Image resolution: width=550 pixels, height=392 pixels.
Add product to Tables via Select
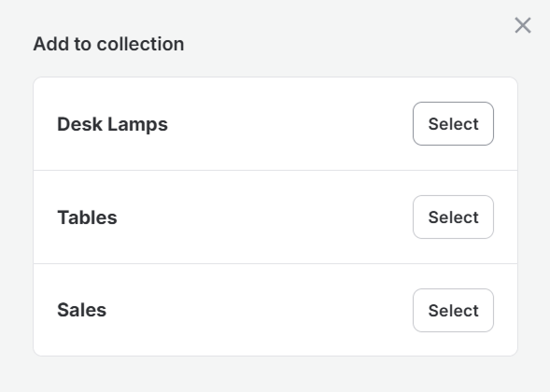click(x=453, y=217)
